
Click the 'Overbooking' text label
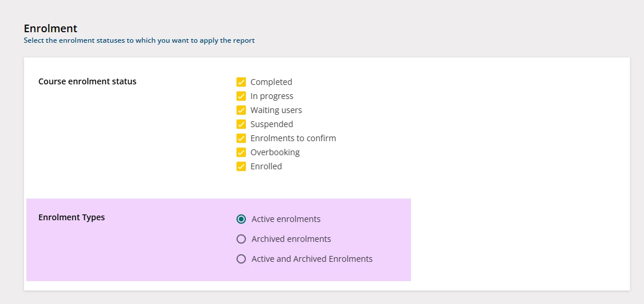275,152
